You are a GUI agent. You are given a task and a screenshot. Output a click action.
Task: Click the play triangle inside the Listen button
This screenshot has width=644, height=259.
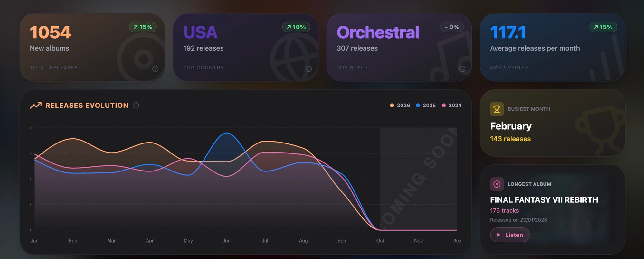[499, 235]
